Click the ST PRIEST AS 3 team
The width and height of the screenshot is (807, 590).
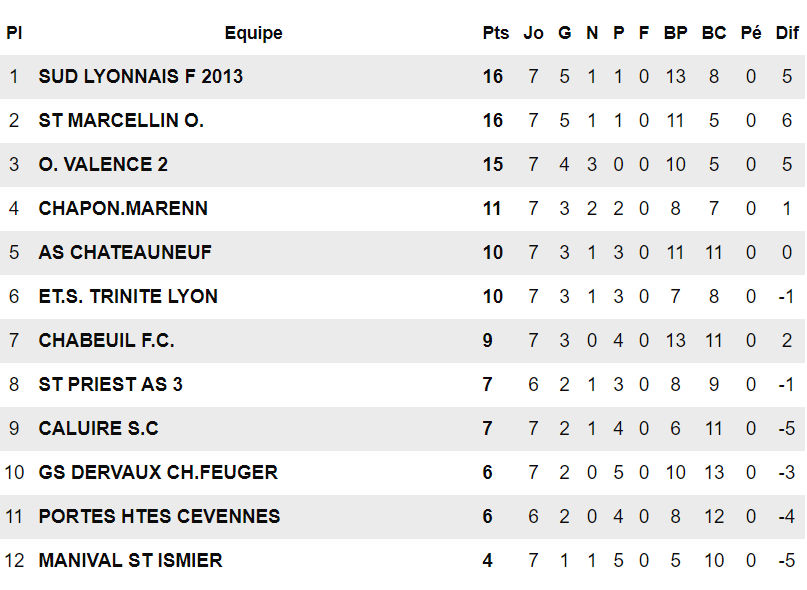pos(110,385)
